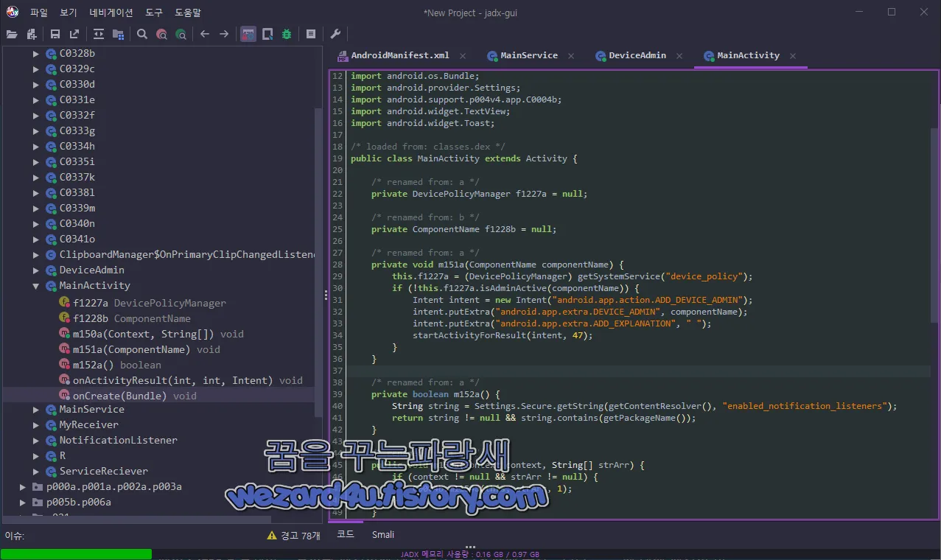Expand the MainService tree node
The width and height of the screenshot is (941, 560).
[35, 409]
